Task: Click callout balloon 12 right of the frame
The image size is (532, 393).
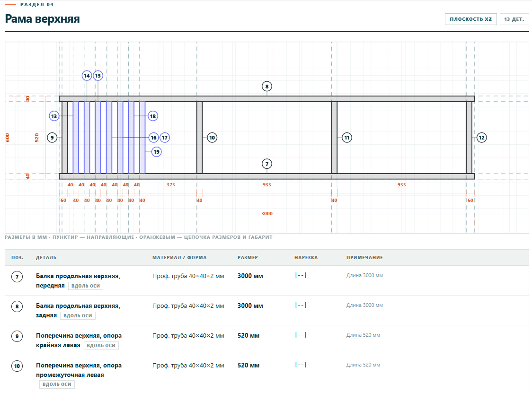Action: (x=481, y=138)
